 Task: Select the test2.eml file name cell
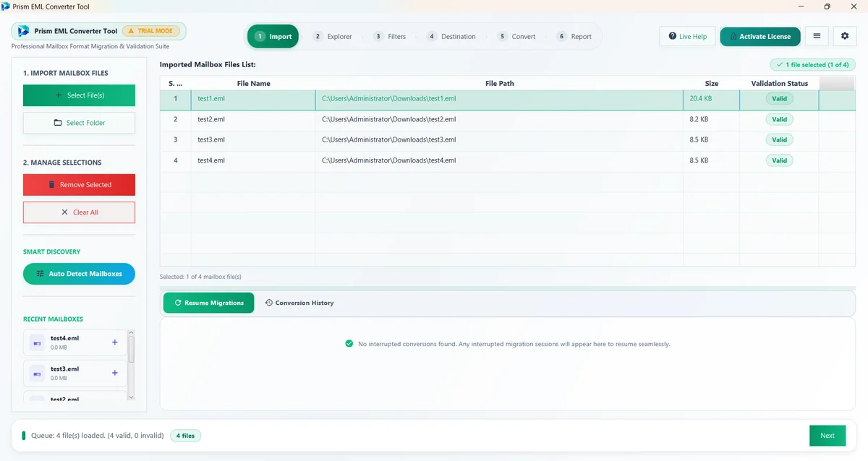pyautogui.click(x=253, y=119)
